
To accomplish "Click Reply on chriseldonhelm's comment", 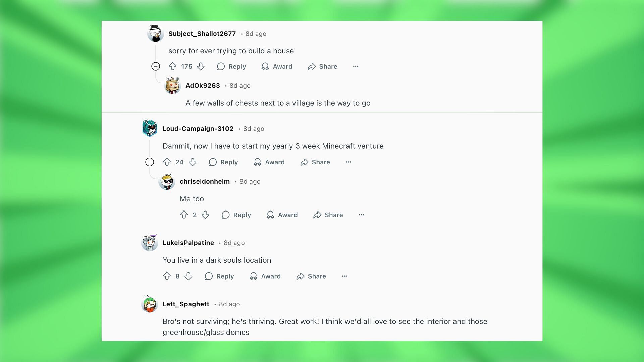I will (236, 215).
